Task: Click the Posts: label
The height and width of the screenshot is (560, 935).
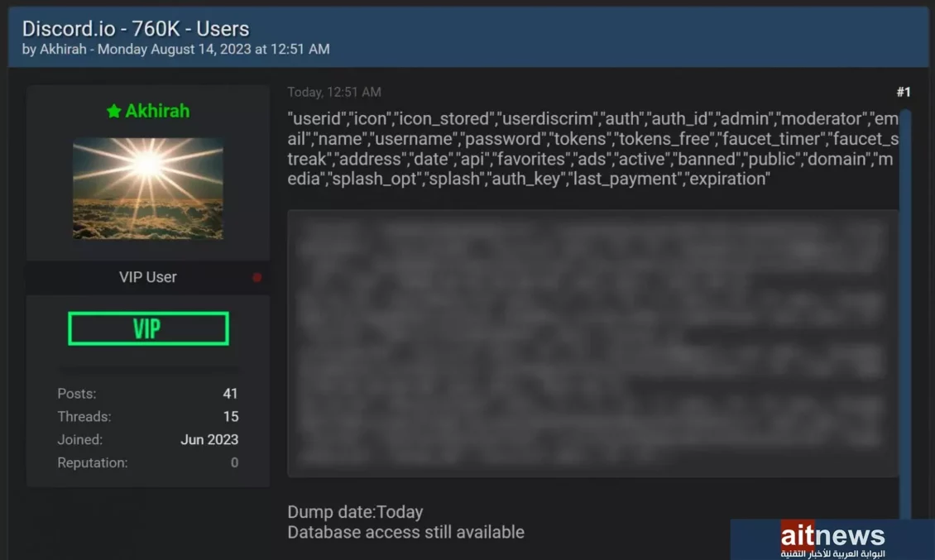Action: pos(77,394)
